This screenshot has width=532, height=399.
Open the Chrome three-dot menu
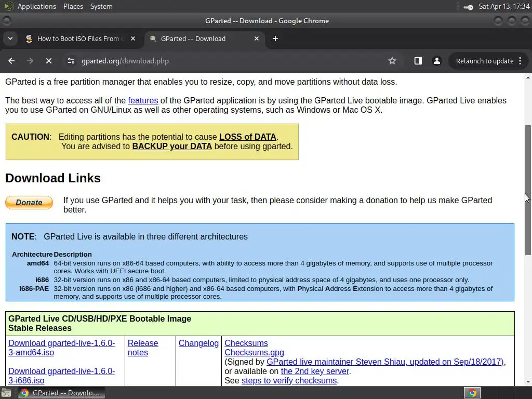(x=520, y=61)
